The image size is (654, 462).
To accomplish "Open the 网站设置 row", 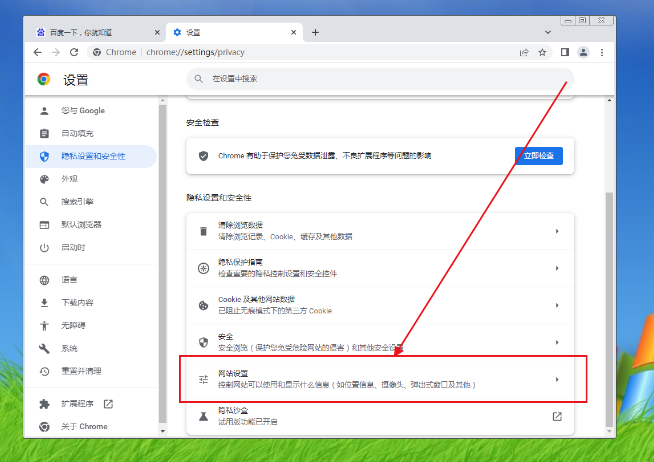I will (380, 379).
